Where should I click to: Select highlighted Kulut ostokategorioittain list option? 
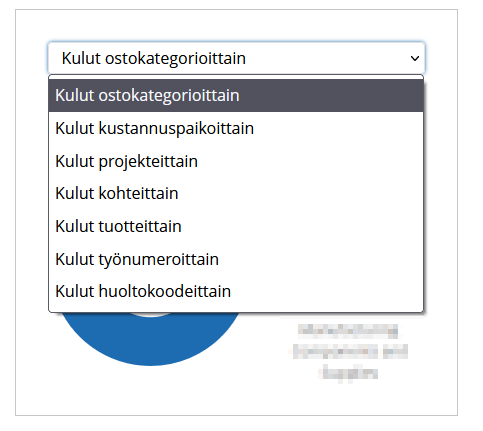point(236,95)
